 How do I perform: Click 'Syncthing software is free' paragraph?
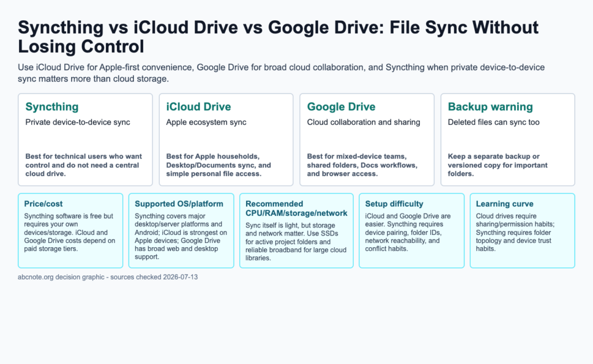coord(69,232)
